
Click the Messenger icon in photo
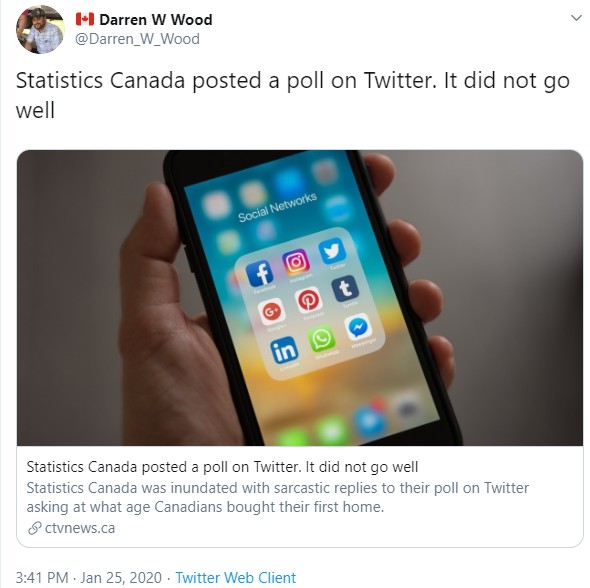click(358, 327)
